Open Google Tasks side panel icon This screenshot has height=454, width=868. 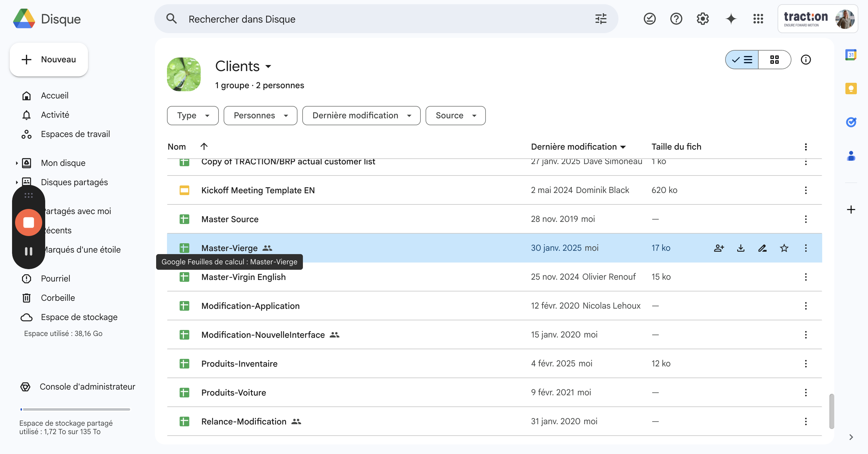851,122
